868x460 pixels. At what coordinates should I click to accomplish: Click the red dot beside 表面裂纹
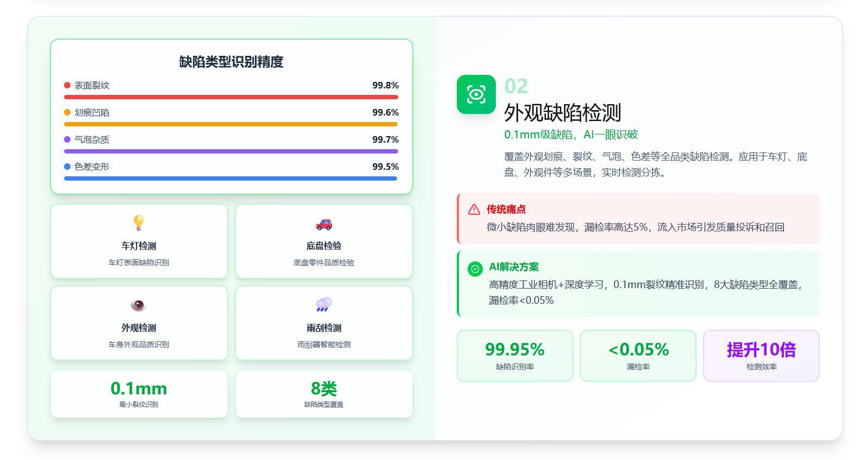point(67,85)
